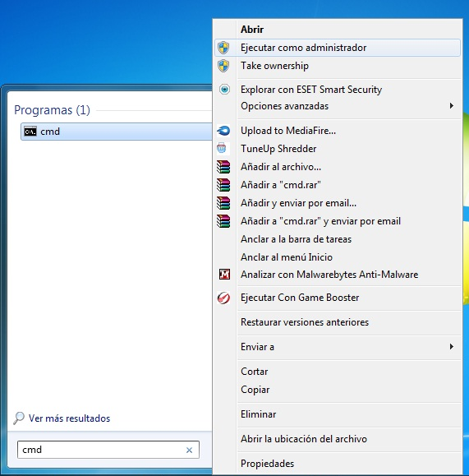Choose Restaurar versiones anteriores
Viewport: 469px width, 476px height.
(338, 322)
